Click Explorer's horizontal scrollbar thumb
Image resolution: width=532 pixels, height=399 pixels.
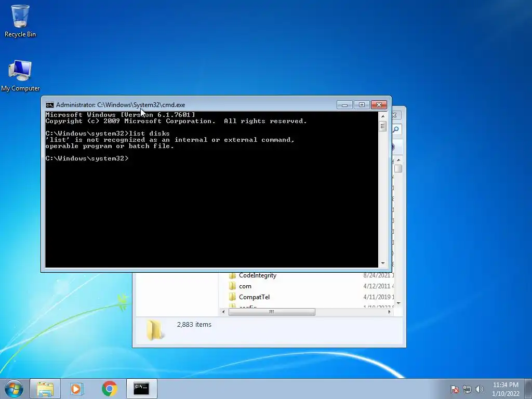[272, 312]
